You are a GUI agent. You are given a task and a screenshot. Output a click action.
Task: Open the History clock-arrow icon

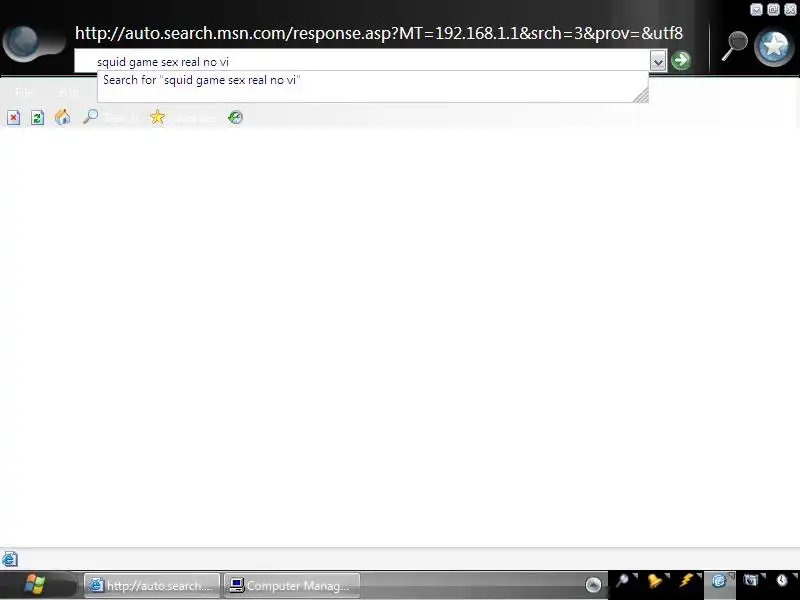(235, 117)
